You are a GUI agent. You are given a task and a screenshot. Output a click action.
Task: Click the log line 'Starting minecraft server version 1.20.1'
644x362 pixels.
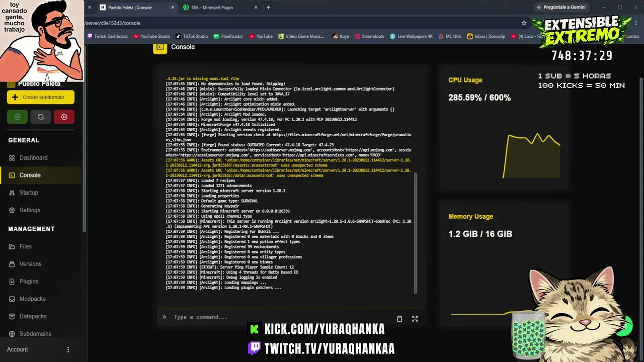tap(225, 191)
